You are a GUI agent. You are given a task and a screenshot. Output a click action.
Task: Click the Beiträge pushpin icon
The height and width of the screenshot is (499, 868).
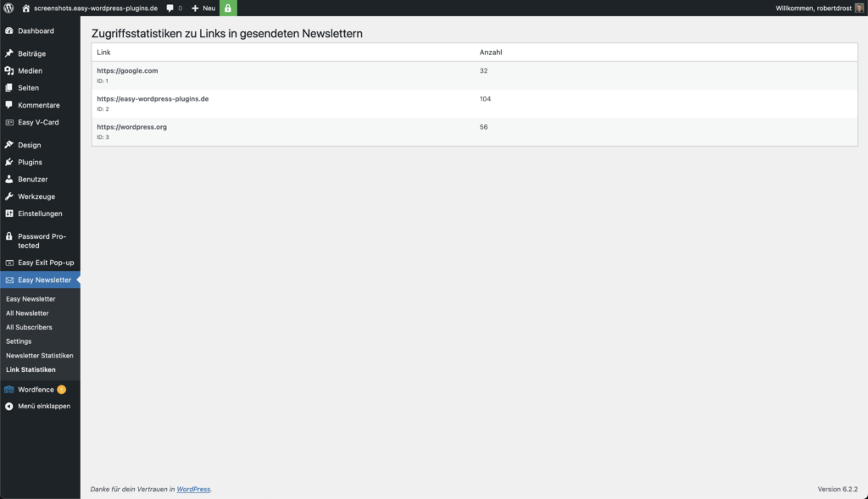click(x=8, y=53)
